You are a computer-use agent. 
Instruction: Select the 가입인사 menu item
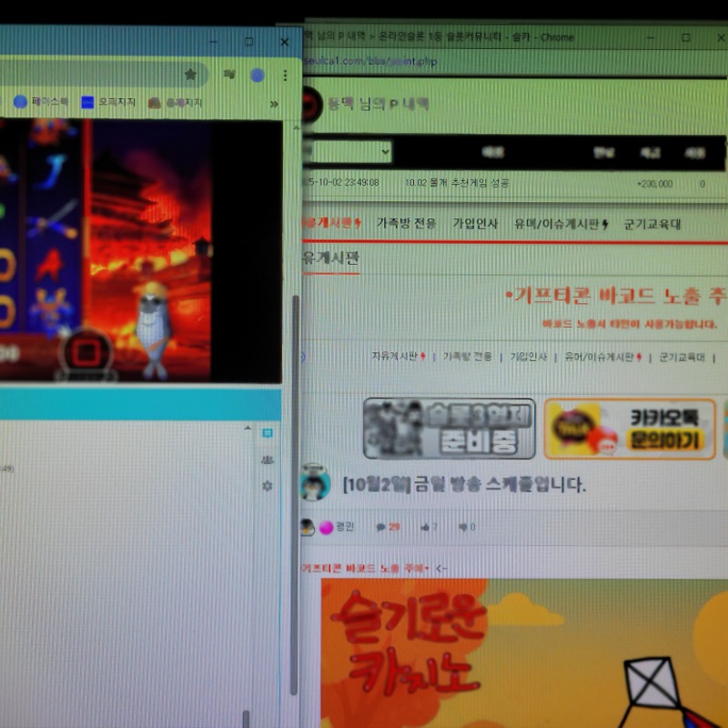click(x=475, y=224)
